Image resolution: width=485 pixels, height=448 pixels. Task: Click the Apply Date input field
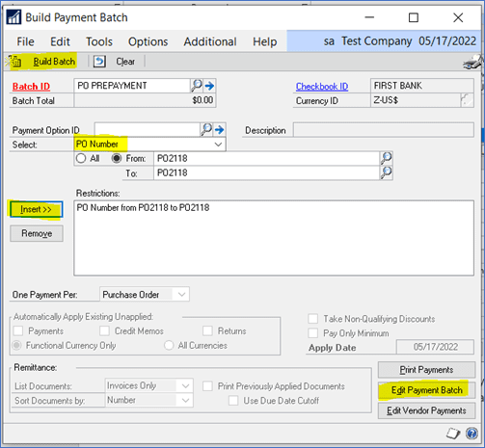click(x=435, y=347)
